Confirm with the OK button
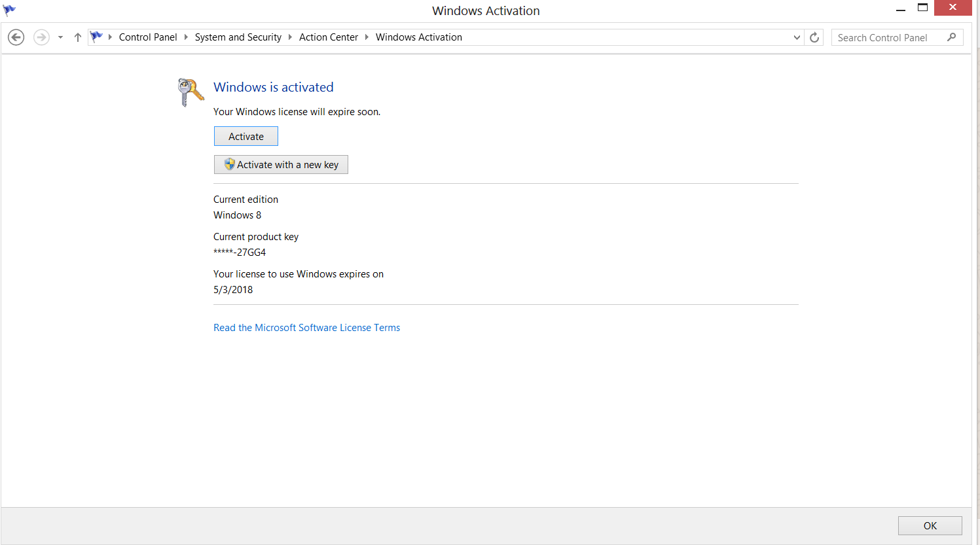The image size is (980, 545). click(930, 525)
